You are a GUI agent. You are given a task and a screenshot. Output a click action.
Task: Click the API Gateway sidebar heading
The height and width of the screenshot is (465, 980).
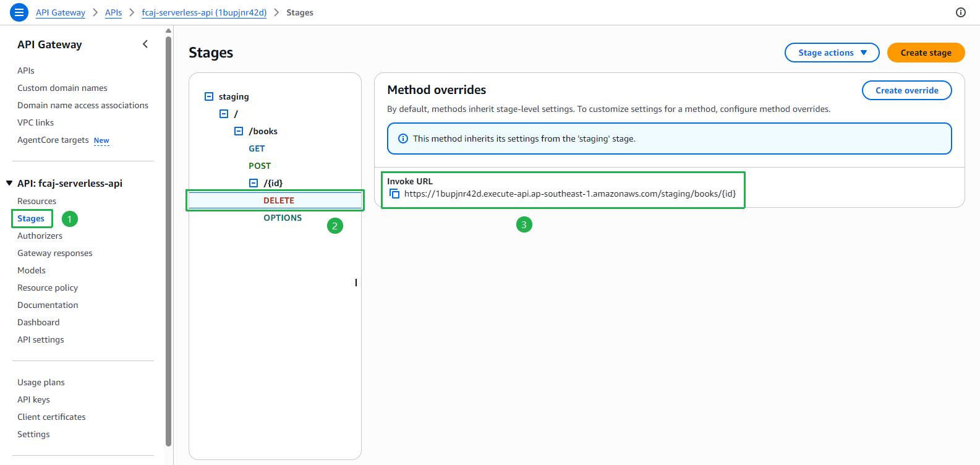pyautogui.click(x=49, y=45)
